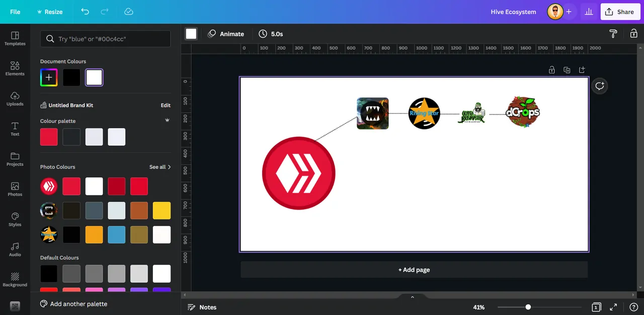Click the Undo arrow
The height and width of the screenshot is (315, 644).
pos(85,12)
